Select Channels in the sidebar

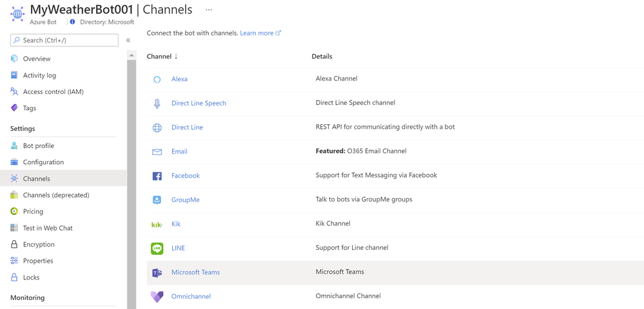37,178
